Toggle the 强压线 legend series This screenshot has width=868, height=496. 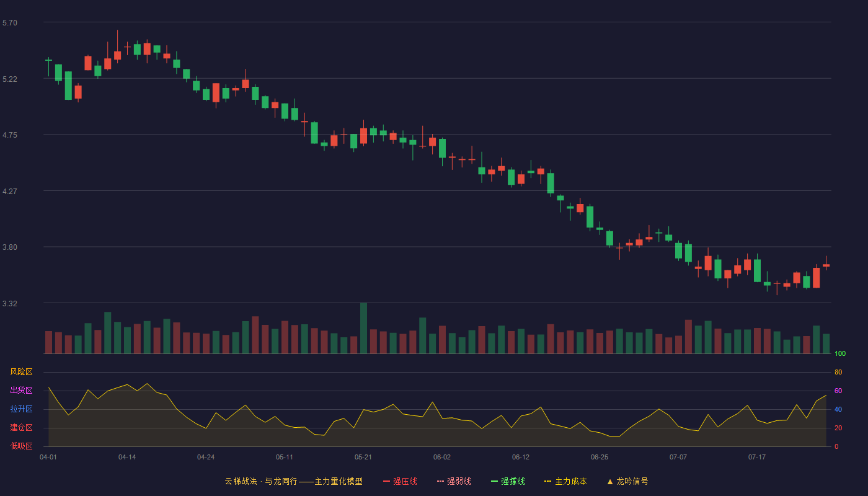coord(400,481)
